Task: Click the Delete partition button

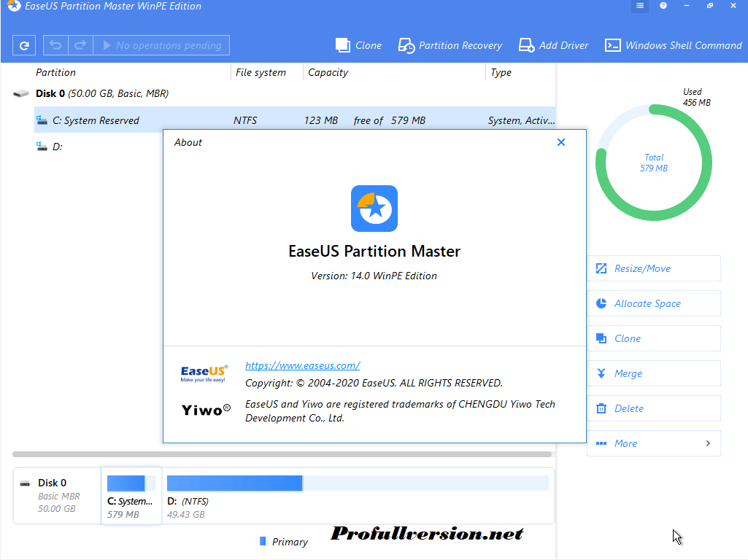Action: [x=653, y=408]
